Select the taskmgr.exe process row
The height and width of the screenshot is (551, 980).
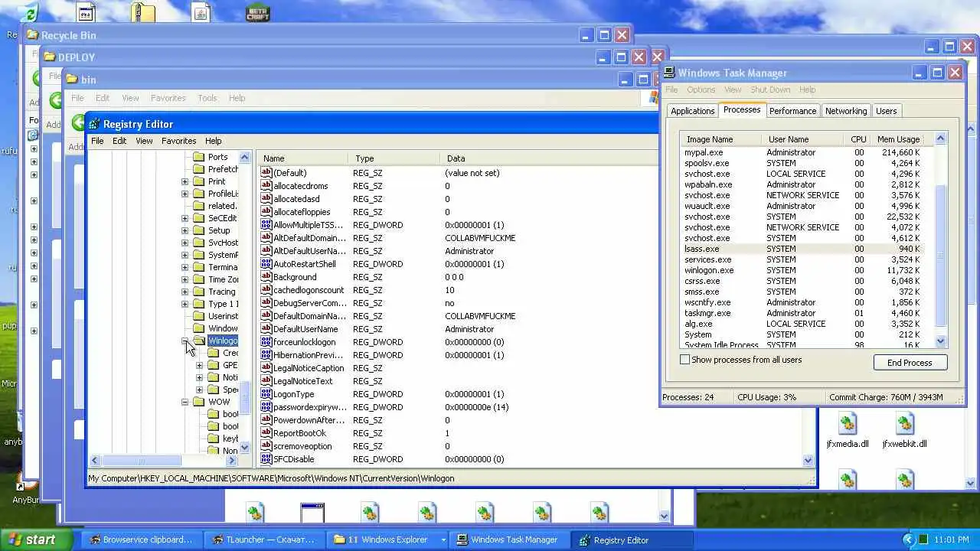(x=801, y=313)
